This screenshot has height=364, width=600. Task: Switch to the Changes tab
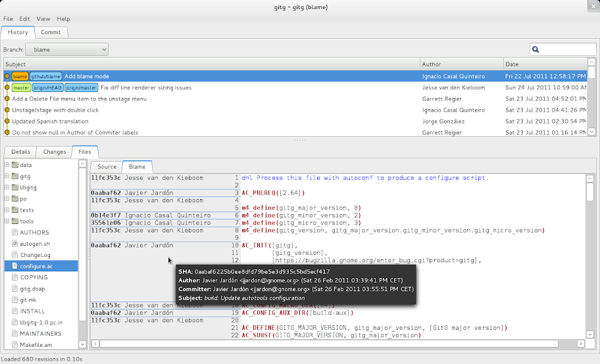55,152
